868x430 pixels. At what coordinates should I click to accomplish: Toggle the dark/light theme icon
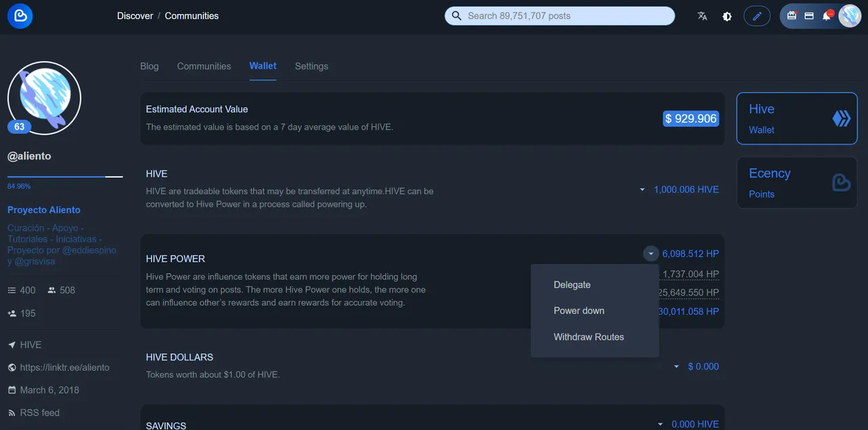click(727, 16)
